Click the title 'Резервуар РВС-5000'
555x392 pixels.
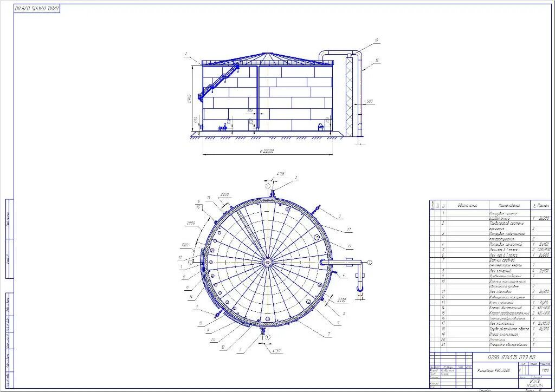(x=493, y=370)
